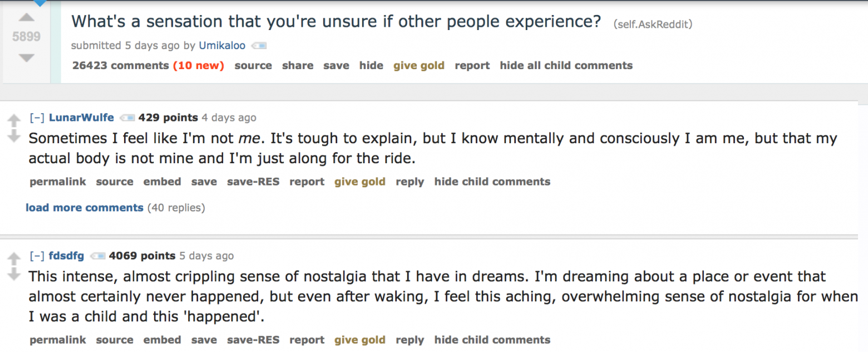The height and width of the screenshot is (352, 868).
Task: Visit Umikaloo's profile
Action: coord(222,46)
